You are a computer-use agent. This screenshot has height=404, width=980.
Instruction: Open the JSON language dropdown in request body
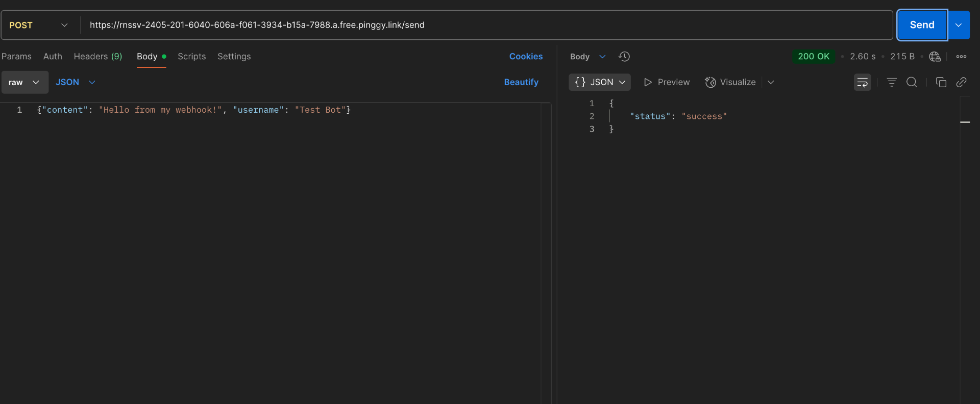[x=76, y=82]
